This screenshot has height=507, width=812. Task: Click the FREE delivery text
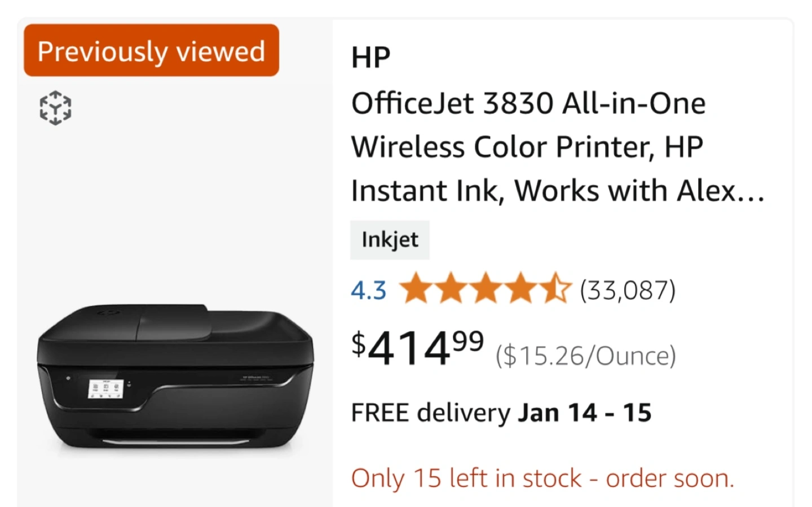coord(430,413)
